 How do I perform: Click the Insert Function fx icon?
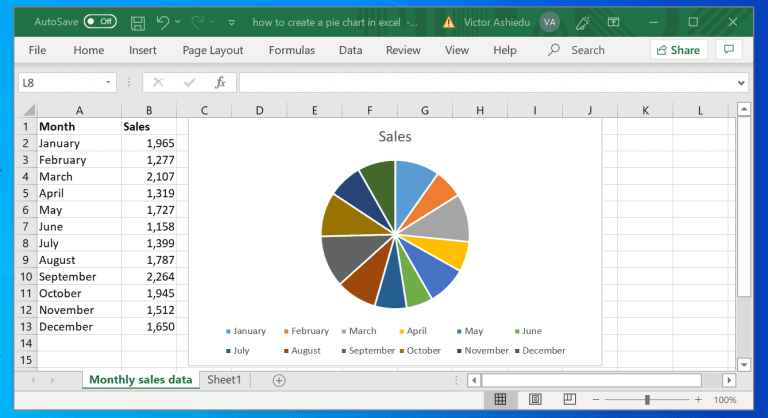point(220,82)
